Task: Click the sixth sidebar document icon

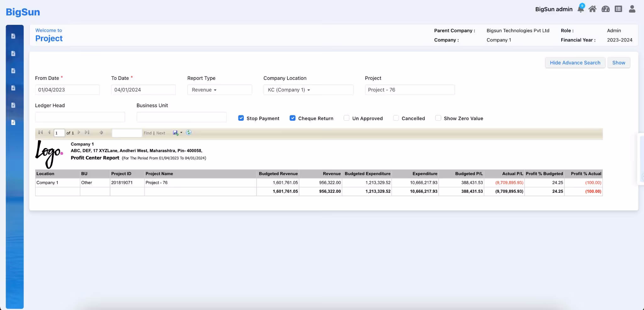Action: (13, 123)
